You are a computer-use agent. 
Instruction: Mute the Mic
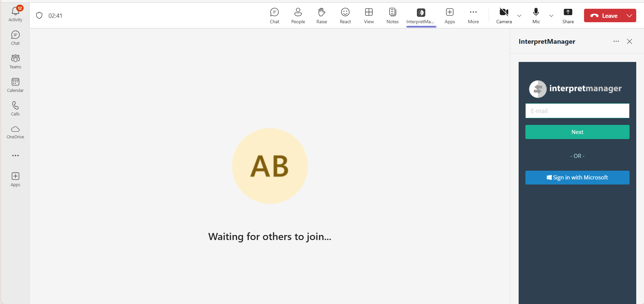pos(536,16)
